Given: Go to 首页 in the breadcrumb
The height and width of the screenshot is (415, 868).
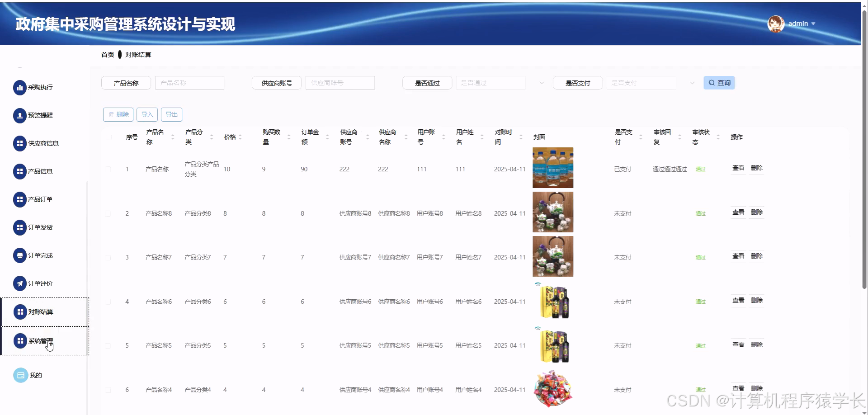Looking at the screenshot, I should point(108,54).
